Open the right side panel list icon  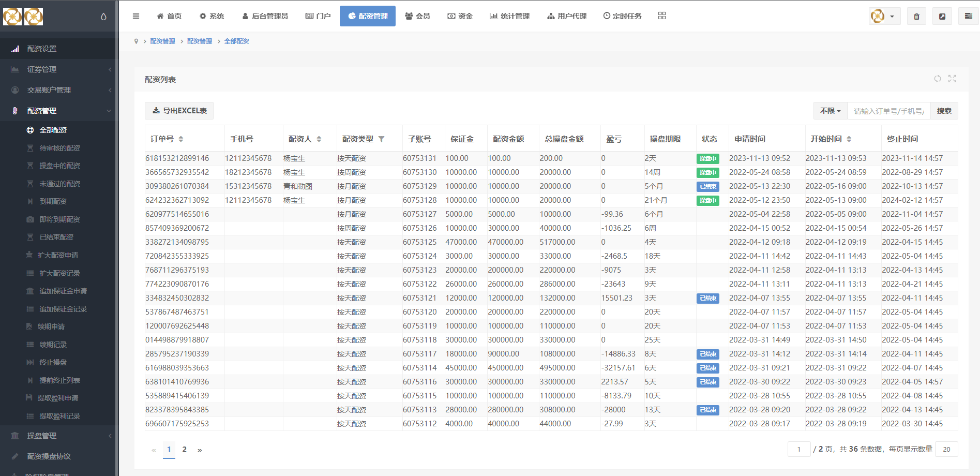point(968,17)
